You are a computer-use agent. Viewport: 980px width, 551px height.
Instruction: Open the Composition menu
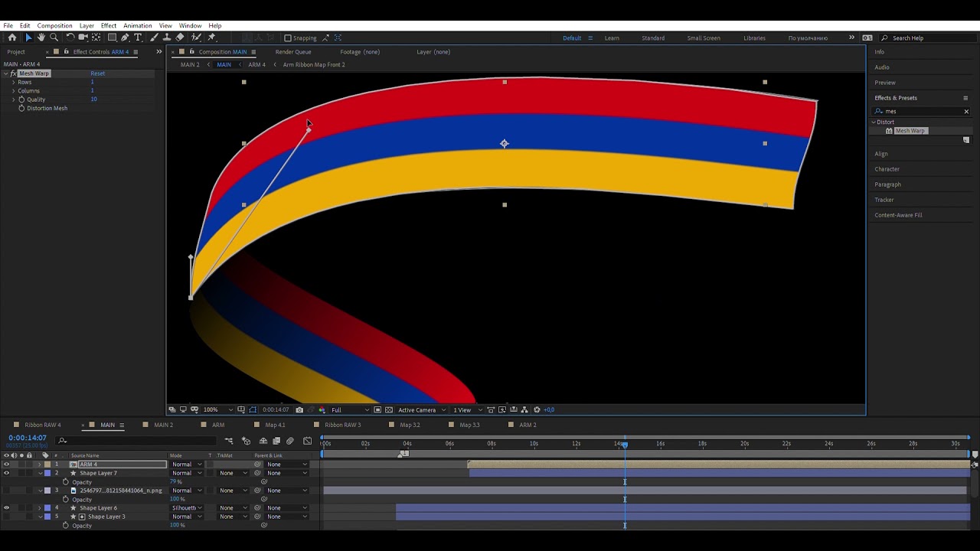(54, 26)
